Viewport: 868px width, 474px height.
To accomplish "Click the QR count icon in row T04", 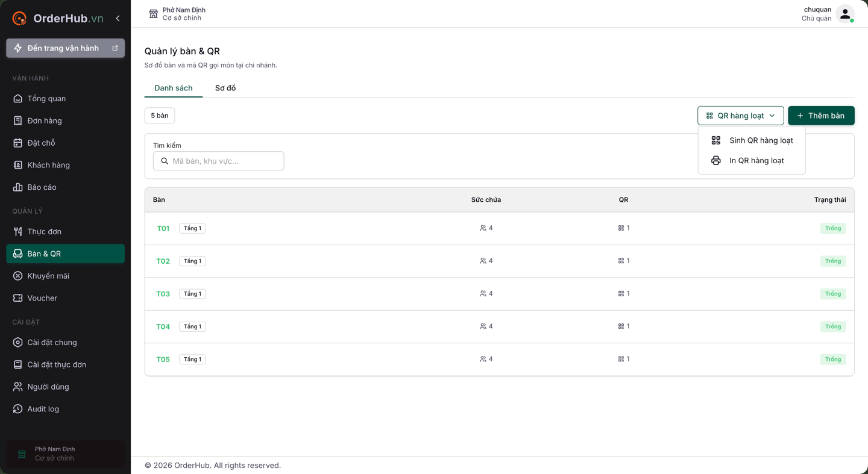I will [x=621, y=326].
